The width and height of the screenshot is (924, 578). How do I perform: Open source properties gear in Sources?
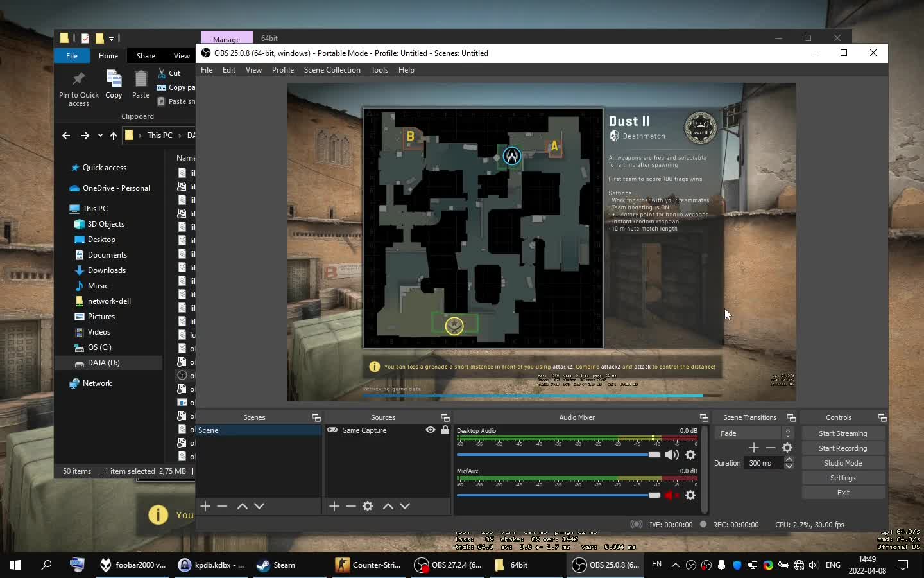tap(368, 506)
